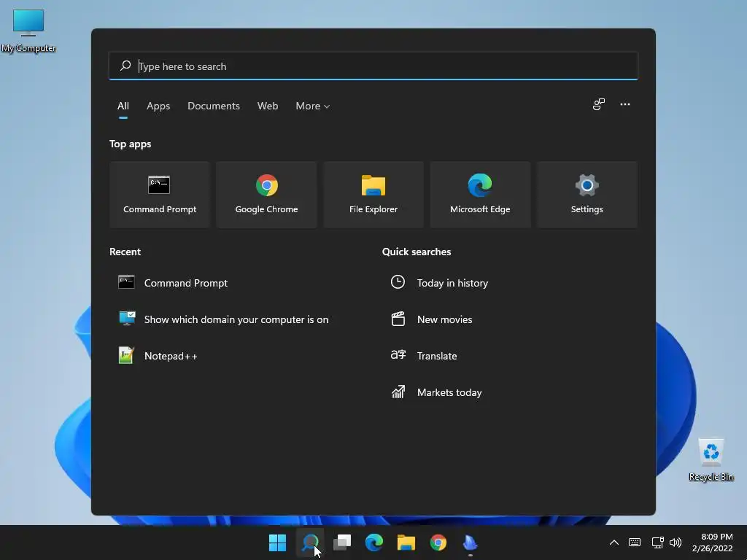Select the All search tab

pos(123,106)
